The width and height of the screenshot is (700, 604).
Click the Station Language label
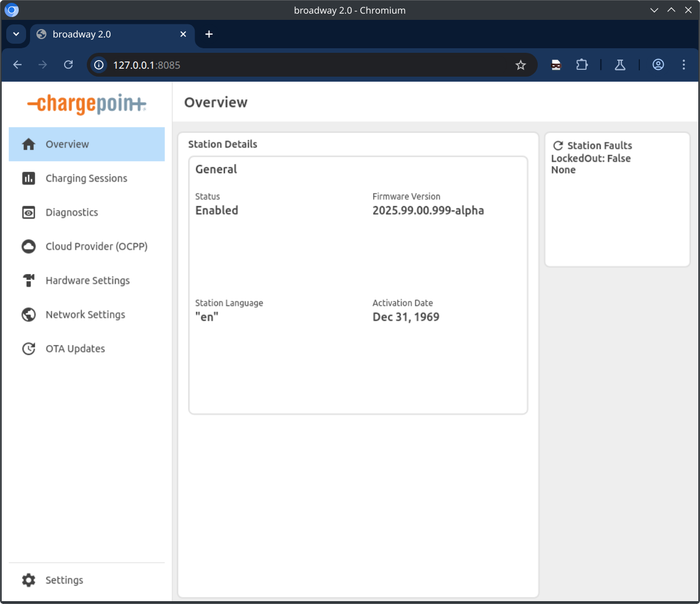point(229,303)
